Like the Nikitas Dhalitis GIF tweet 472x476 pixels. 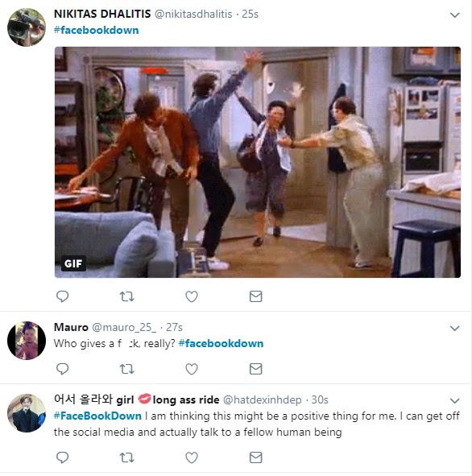[192, 296]
